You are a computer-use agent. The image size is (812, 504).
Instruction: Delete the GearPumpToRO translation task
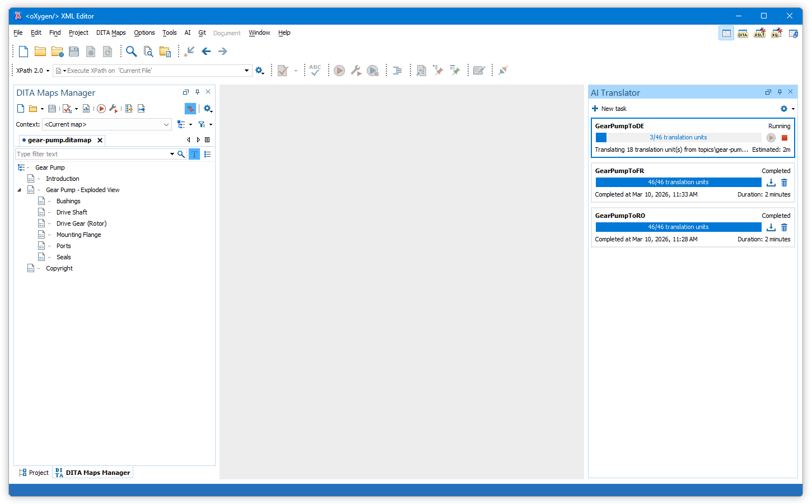pyautogui.click(x=784, y=227)
